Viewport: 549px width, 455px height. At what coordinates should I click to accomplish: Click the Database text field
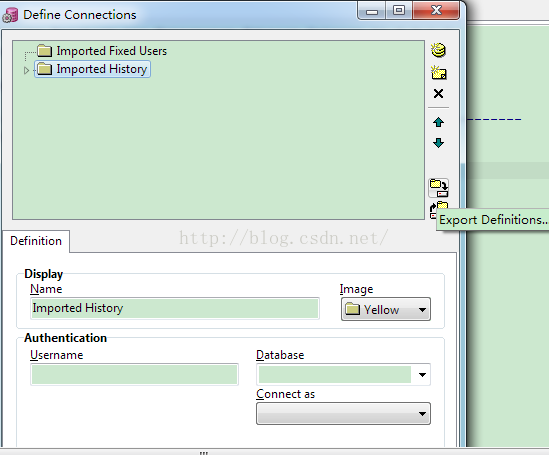pos(335,374)
